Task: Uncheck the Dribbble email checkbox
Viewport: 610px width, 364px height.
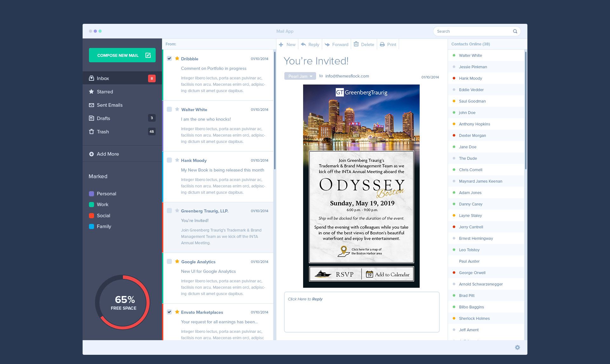Action: [169, 58]
